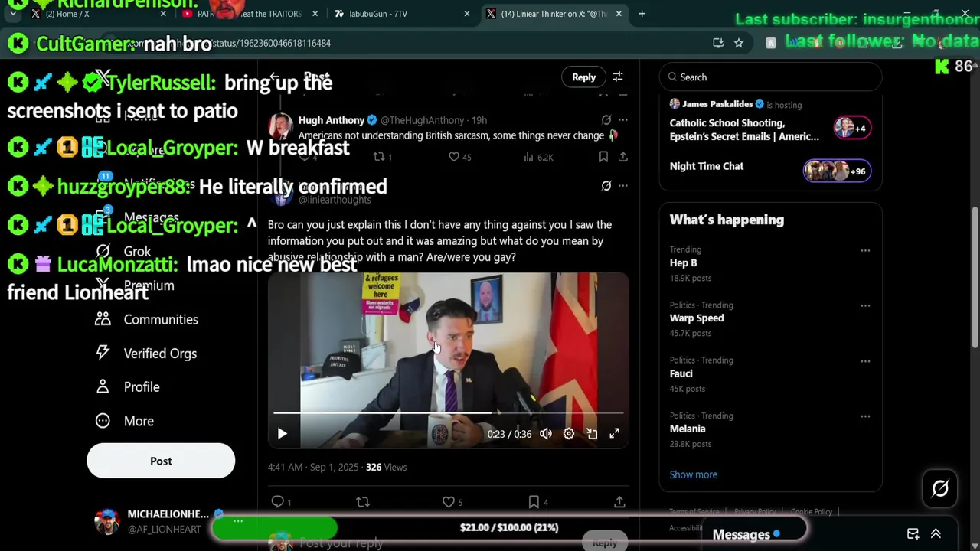
Task: Play the embedded tweet video
Action: pyautogui.click(x=282, y=434)
